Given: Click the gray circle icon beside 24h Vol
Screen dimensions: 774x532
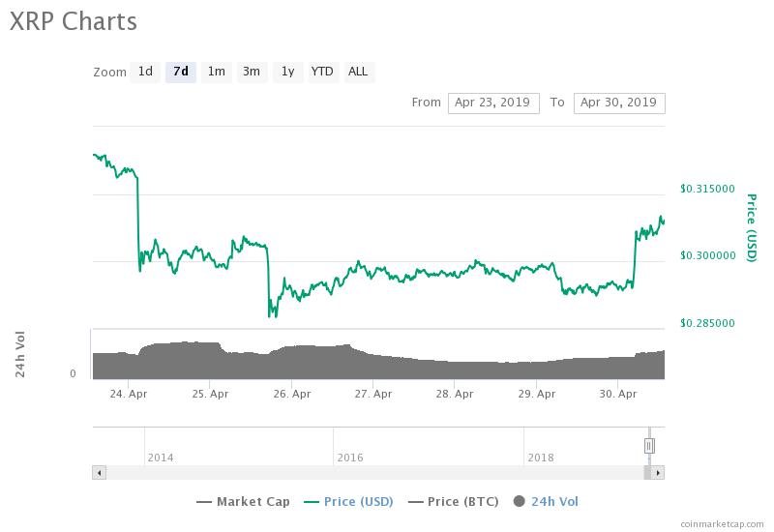Looking at the screenshot, I should pos(519,501).
